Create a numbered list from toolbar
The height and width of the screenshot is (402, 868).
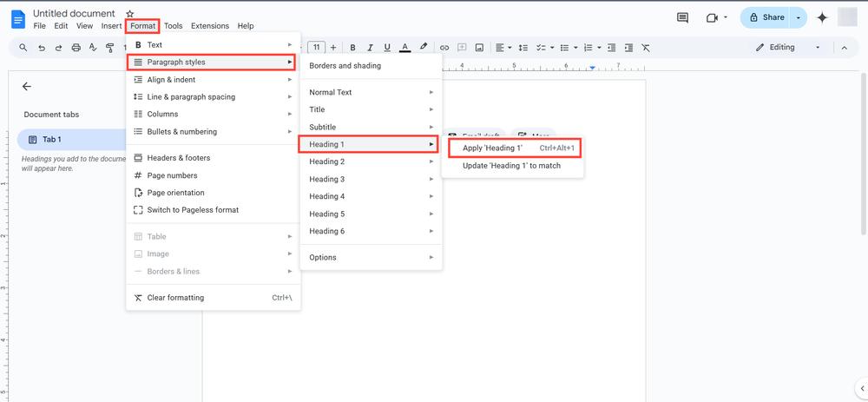(x=589, y=48)
